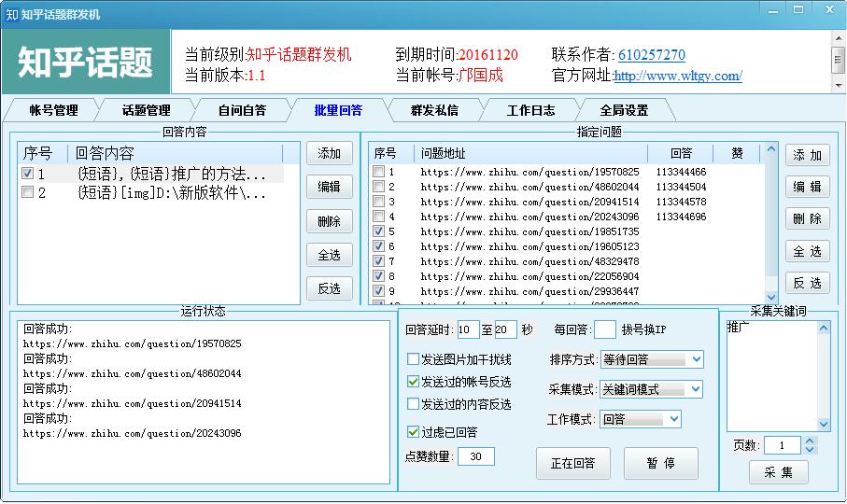Open the 工作模式 dropdown showing 回答
847x504 pixels.
tap(640, 419)
